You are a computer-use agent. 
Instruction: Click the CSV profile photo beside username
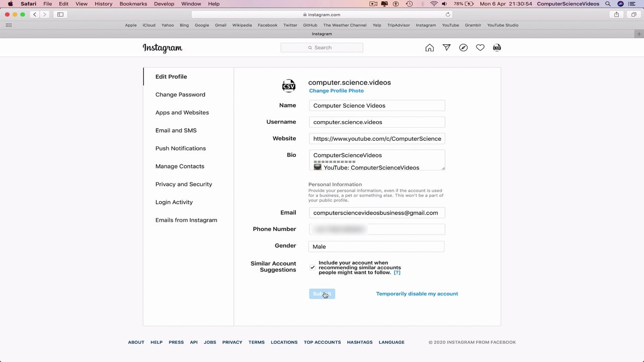tap(289, 86)
